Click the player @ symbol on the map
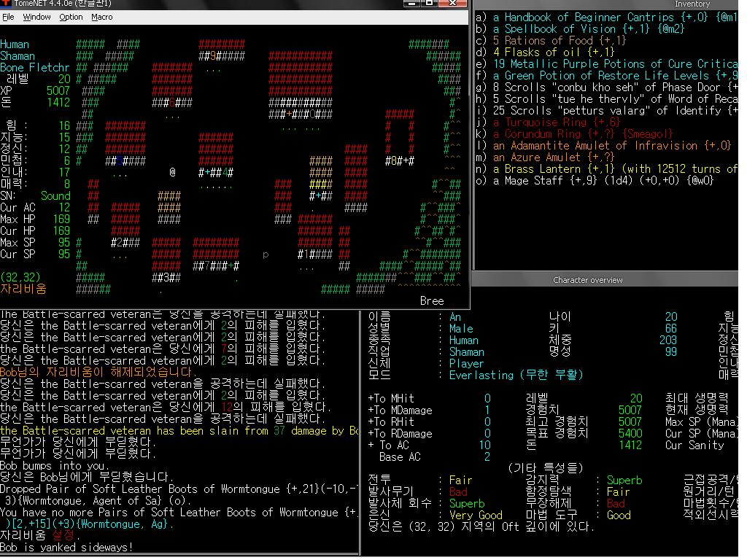747x560 pixels. coord(172,172)
